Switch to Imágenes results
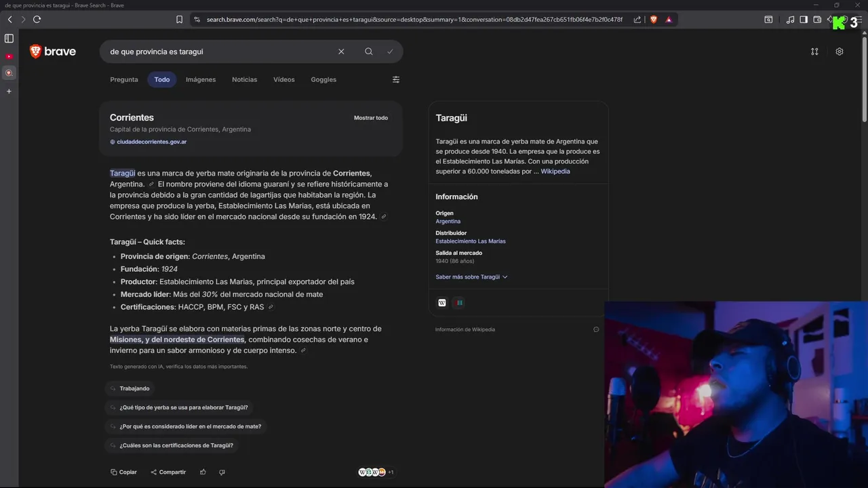The width and height of the screenshot is (868, 488). coord(201,79)
